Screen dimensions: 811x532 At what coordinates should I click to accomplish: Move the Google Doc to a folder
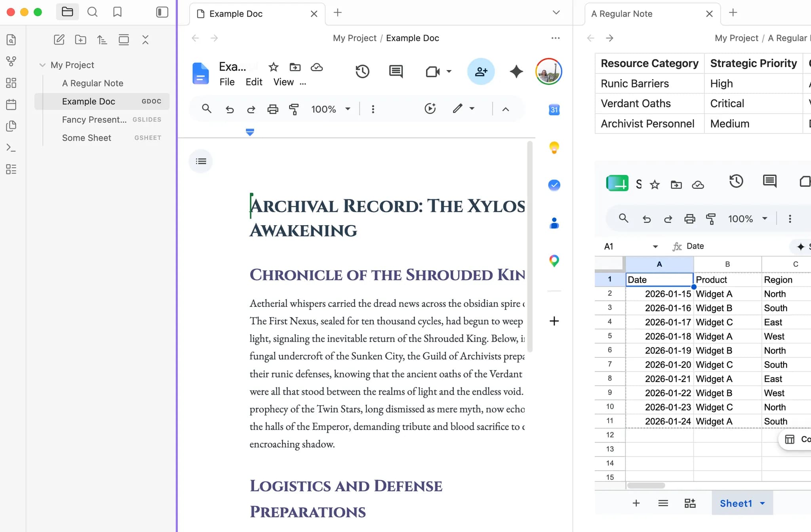coord(295,67)
